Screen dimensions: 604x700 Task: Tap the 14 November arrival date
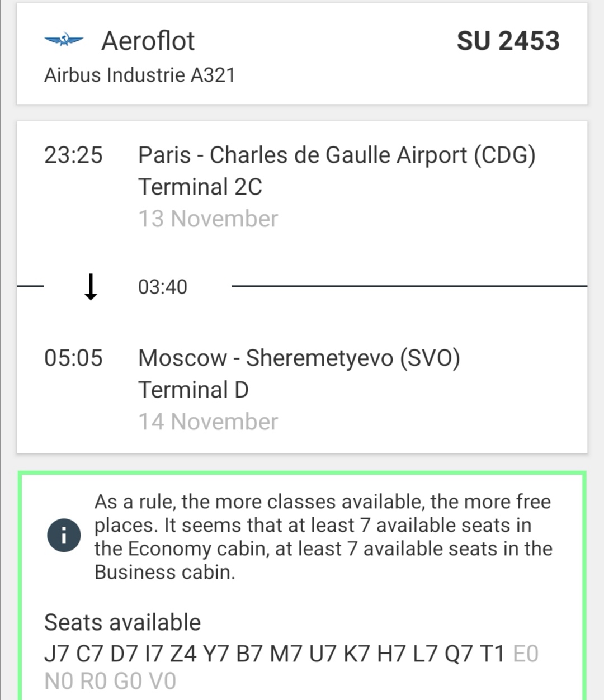(x=208, y=422)
